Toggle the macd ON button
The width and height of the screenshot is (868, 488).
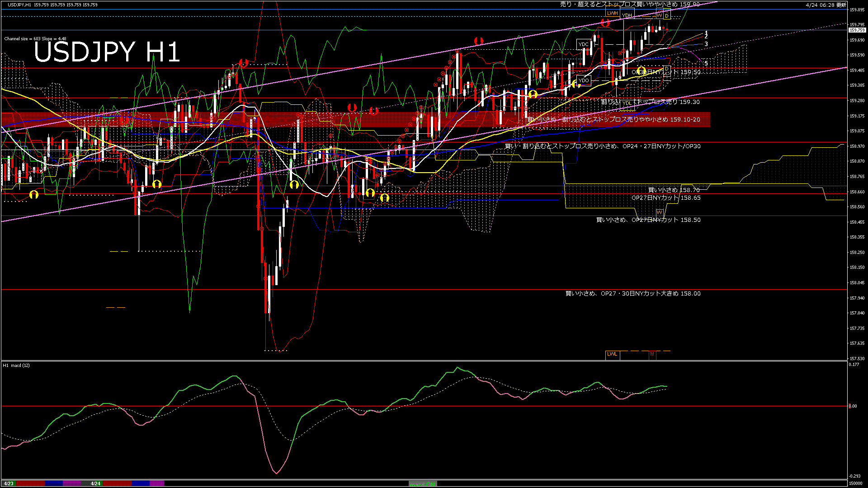click(423, 484)
